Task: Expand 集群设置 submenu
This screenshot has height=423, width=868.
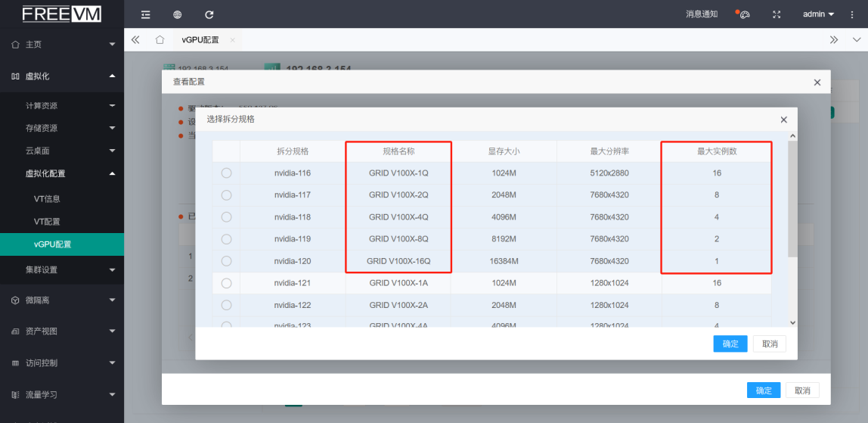Action: coord(62,270)
